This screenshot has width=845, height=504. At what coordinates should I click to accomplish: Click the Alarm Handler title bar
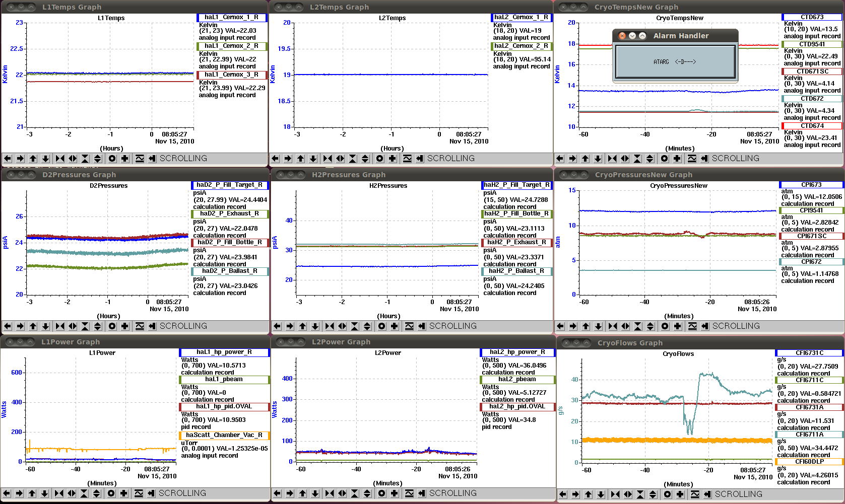[x=675, y=36]
